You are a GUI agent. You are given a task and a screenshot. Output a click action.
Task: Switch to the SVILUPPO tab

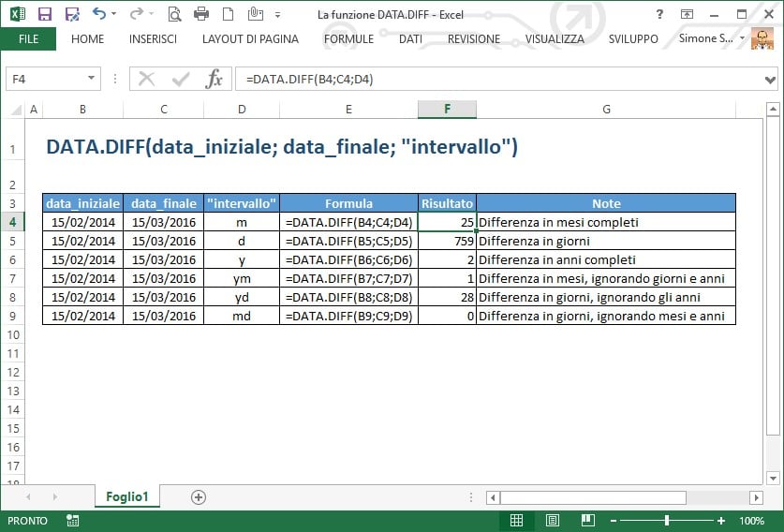pos(633,38)
